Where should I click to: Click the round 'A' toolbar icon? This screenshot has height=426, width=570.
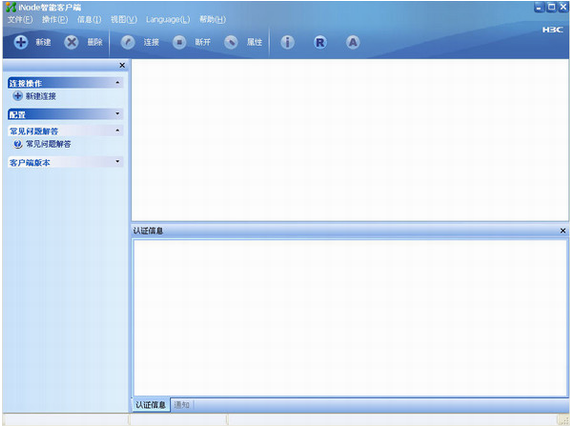(353, 42)
